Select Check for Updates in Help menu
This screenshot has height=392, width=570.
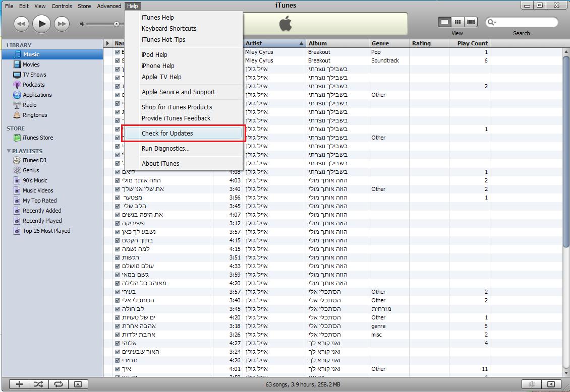click(167, 134)
